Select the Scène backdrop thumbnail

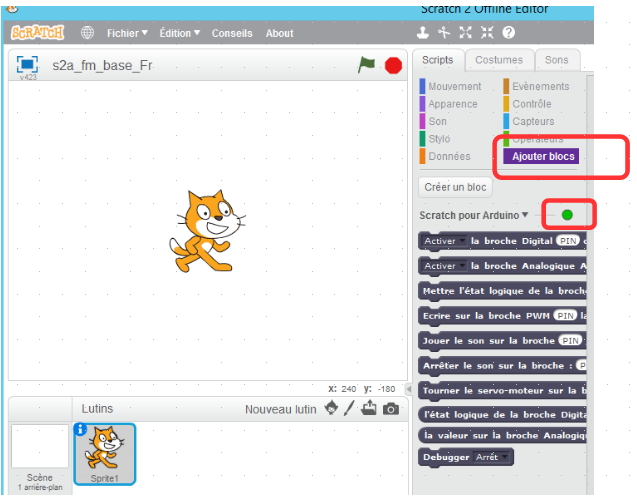(39, 451)
